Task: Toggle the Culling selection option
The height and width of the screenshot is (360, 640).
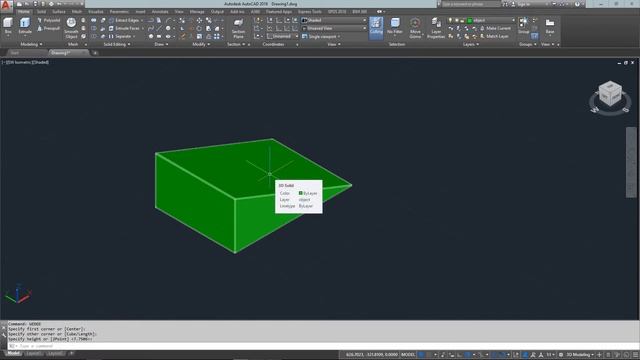Action: click(376, 28)
